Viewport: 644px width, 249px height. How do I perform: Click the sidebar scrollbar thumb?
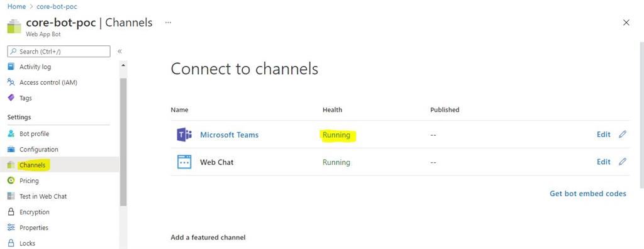pyautogui.click(x=123, y=141)
